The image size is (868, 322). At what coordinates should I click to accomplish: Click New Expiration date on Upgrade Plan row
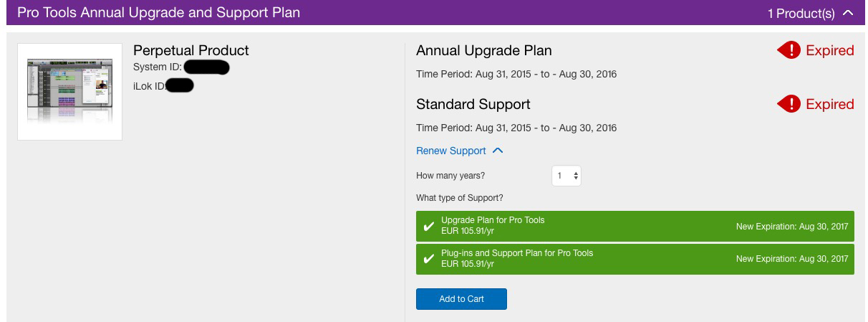tap(791, 227)
